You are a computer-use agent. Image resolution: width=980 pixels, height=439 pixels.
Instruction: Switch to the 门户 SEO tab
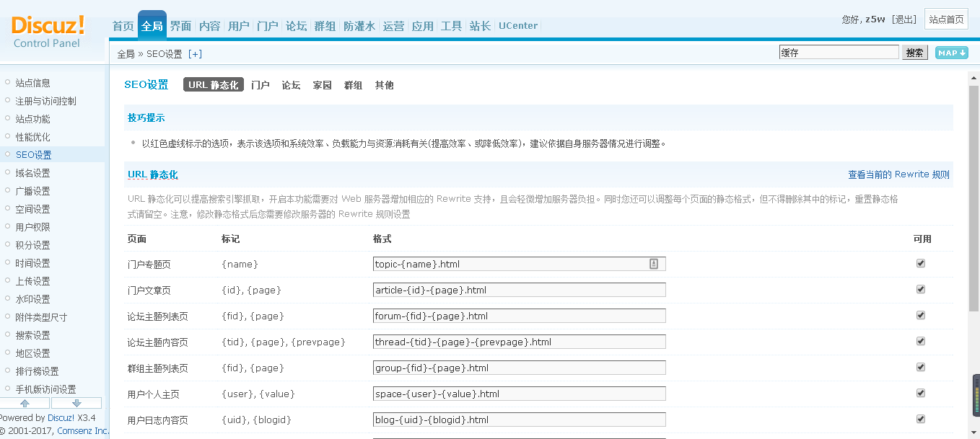click(260, 85)
